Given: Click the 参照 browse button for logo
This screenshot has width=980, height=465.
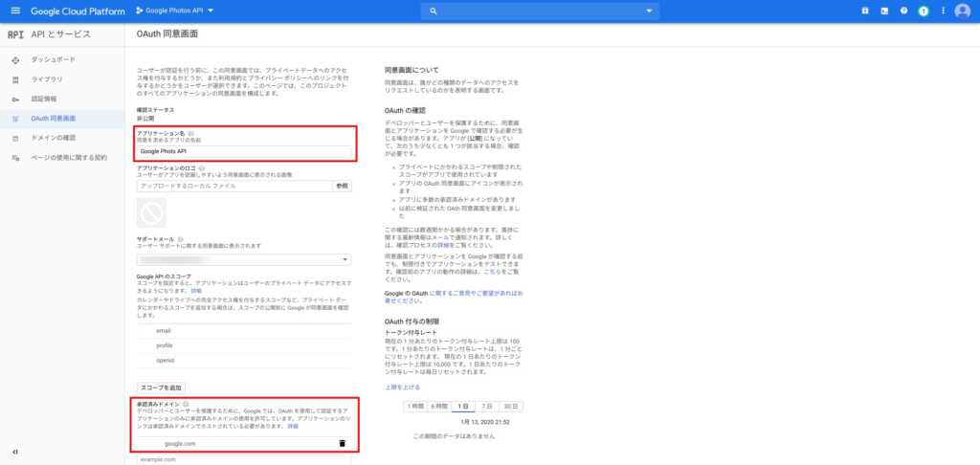Looking at the screenshot, I should click(342, 186).
